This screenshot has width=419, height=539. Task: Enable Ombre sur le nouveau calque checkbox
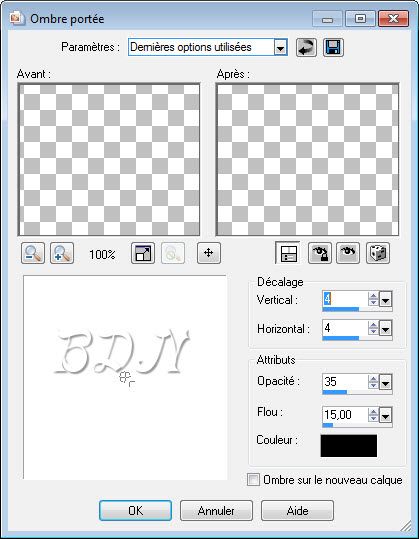(x=253, y=480)
